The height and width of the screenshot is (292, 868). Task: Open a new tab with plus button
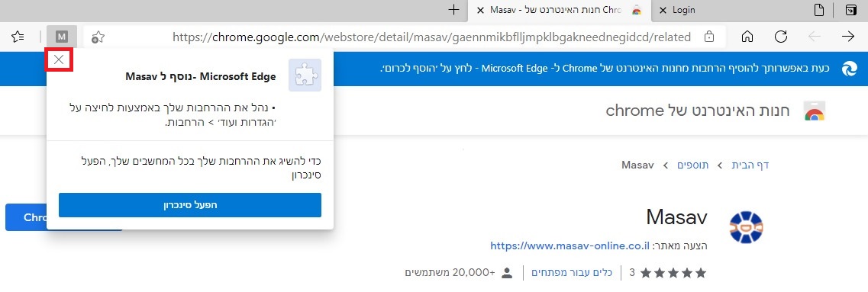coord(453,9)
